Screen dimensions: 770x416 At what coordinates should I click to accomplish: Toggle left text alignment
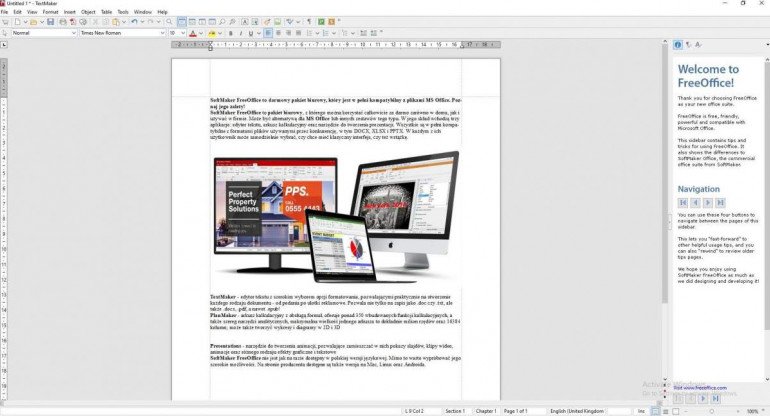268,33
